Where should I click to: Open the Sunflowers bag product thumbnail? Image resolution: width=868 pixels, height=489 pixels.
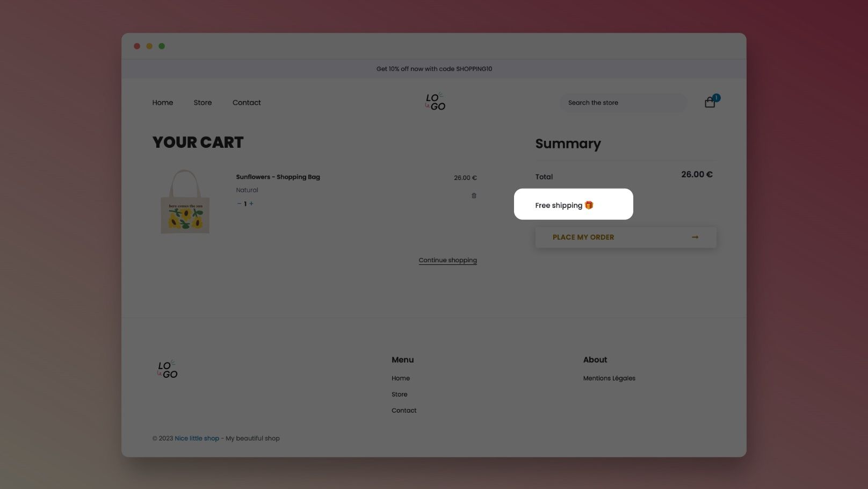coord(185,202)
